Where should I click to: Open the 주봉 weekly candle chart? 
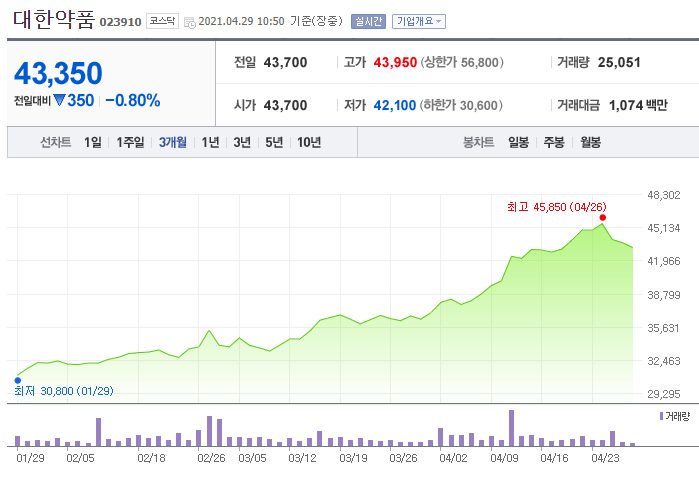coord(554,142)
